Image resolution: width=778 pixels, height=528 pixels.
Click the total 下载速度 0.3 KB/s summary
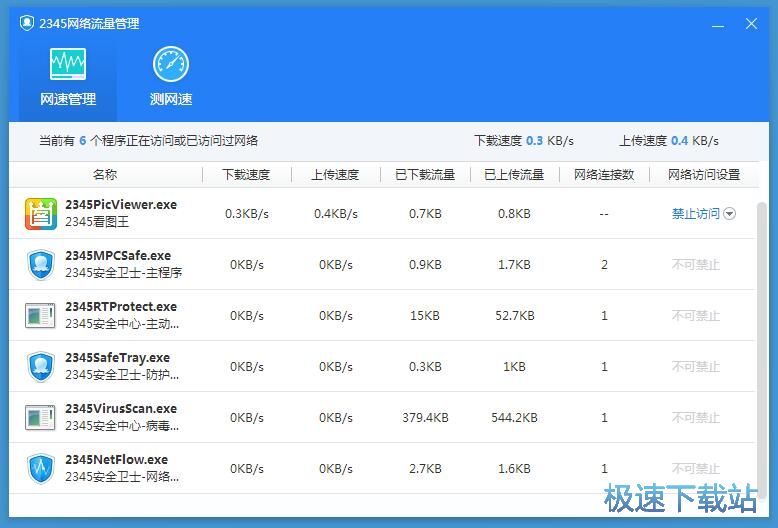[x=524, y=141]
